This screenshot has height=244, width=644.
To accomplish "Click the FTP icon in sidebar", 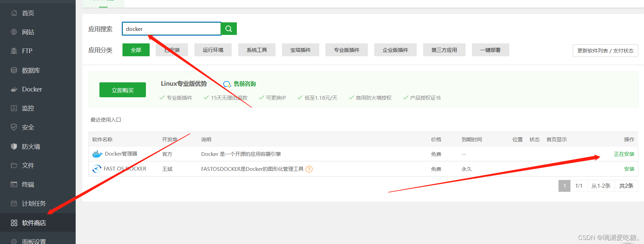I will [x=14, y=51].
